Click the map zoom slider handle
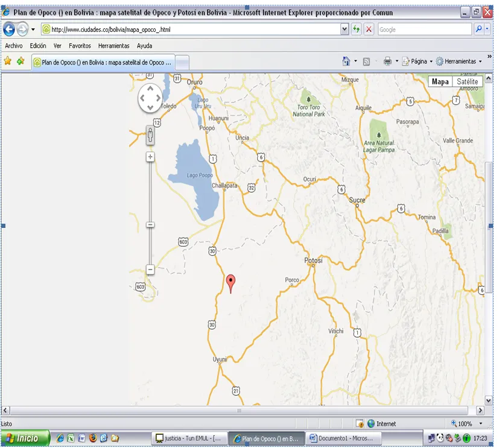 point(150,225)
